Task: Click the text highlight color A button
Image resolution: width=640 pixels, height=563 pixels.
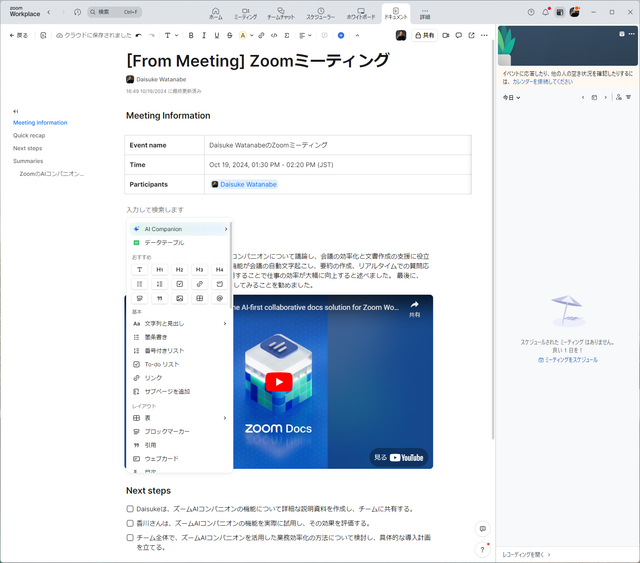Action: [x=243, y=36]
